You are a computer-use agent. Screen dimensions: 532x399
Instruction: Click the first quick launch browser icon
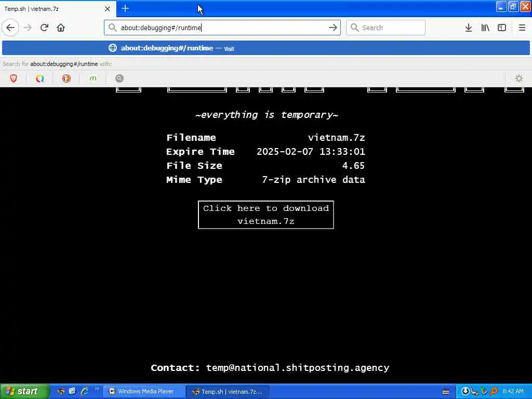pos(61,391)
